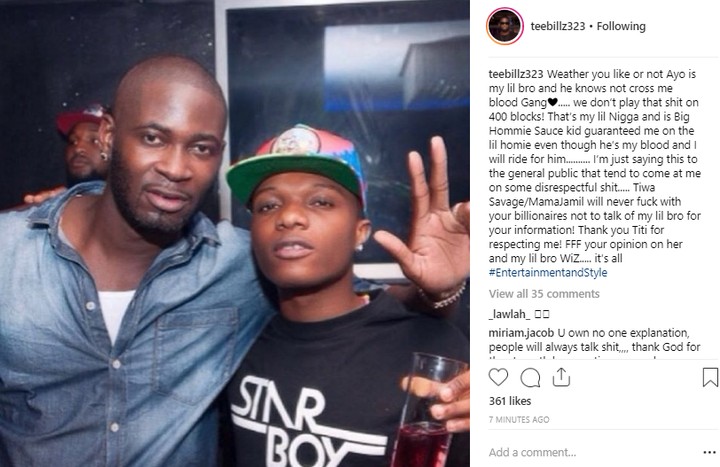The height and width of the screenshot is (467, 720).
Task: Click teebillz323 username in post header
Action: (x=557, y=27)
